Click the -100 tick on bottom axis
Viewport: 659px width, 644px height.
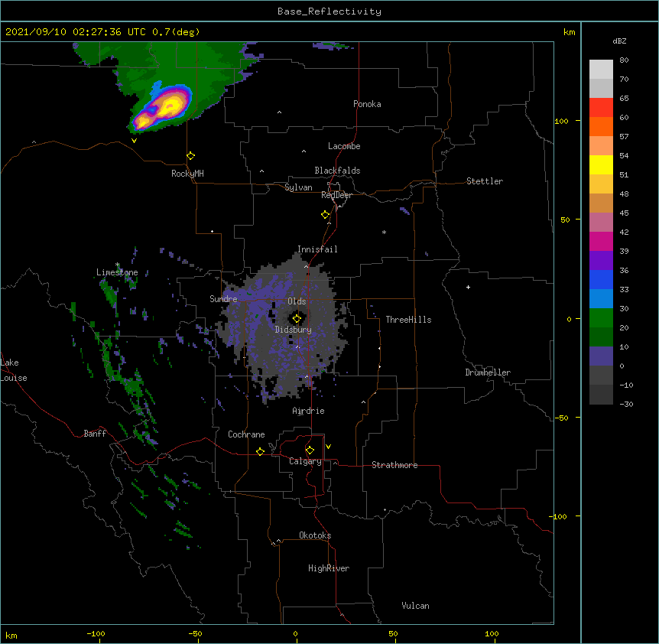(96, 633)
